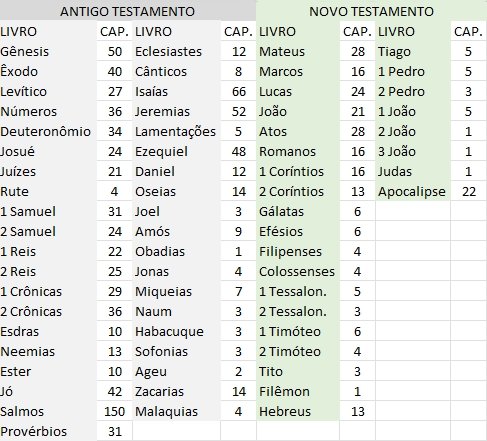This screenshot has width=487, height=441.
Task: Click the Romanos cell
Action: (x=298, y=151)
